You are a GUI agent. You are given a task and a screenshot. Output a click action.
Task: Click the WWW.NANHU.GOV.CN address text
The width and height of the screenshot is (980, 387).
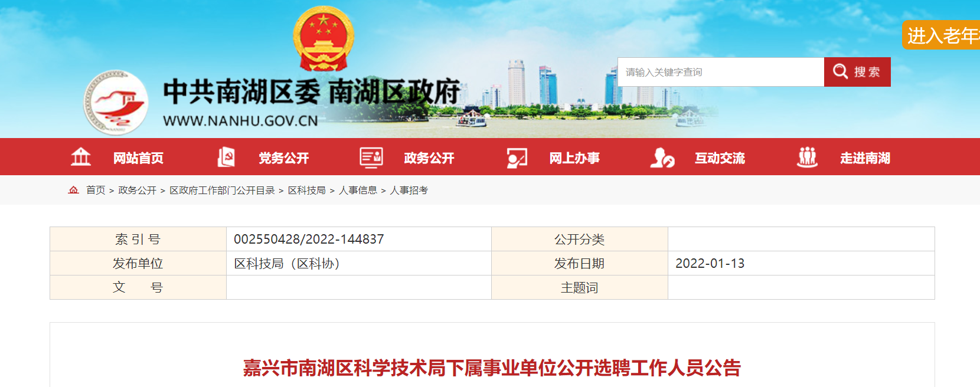click(240, 121)
